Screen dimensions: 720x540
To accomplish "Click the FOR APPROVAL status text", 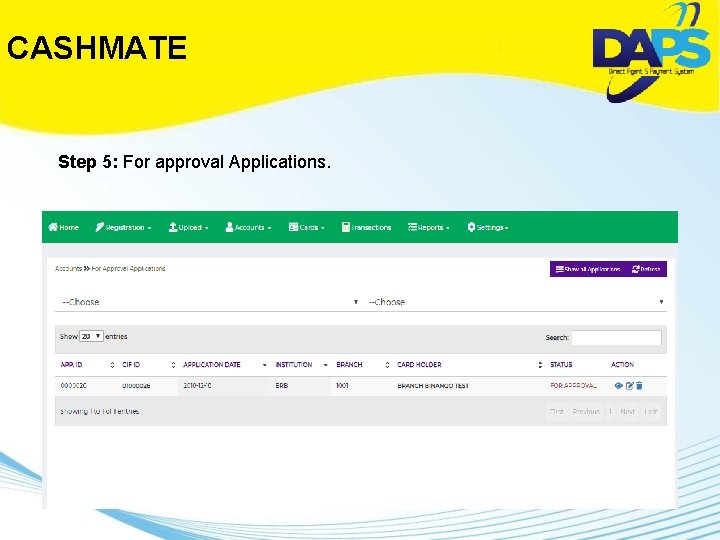I will pyautogui.click(x=573, y=386).
